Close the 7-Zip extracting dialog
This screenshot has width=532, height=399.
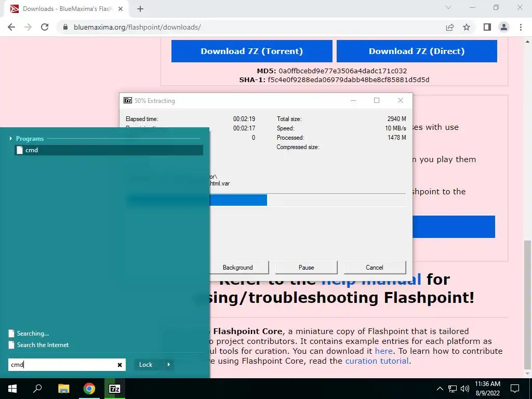tap(401, 100)
